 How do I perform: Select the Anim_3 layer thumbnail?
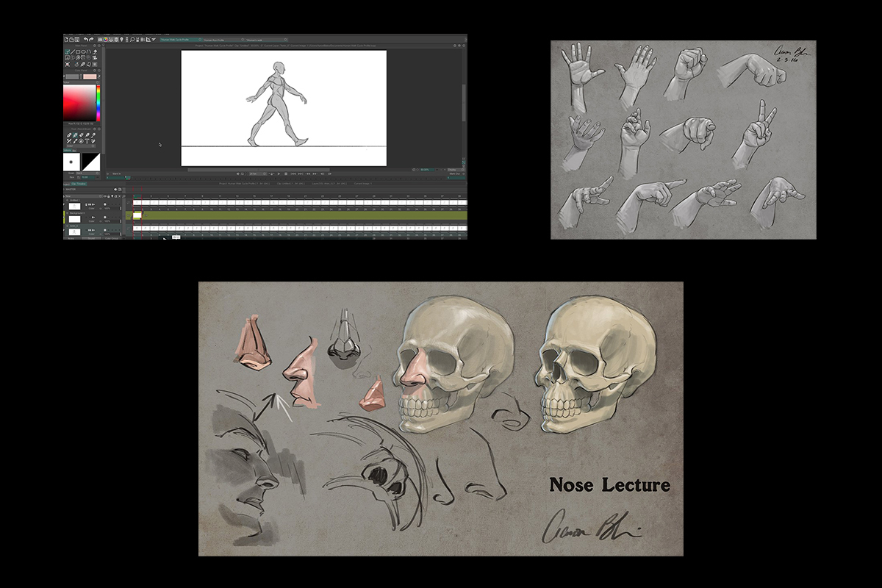click(74, 232)
